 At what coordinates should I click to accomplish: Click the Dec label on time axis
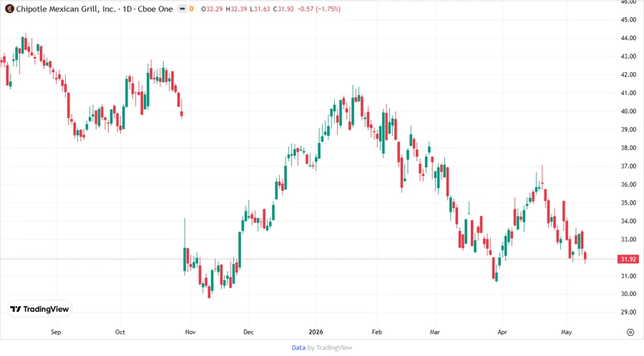click(248, 332)
